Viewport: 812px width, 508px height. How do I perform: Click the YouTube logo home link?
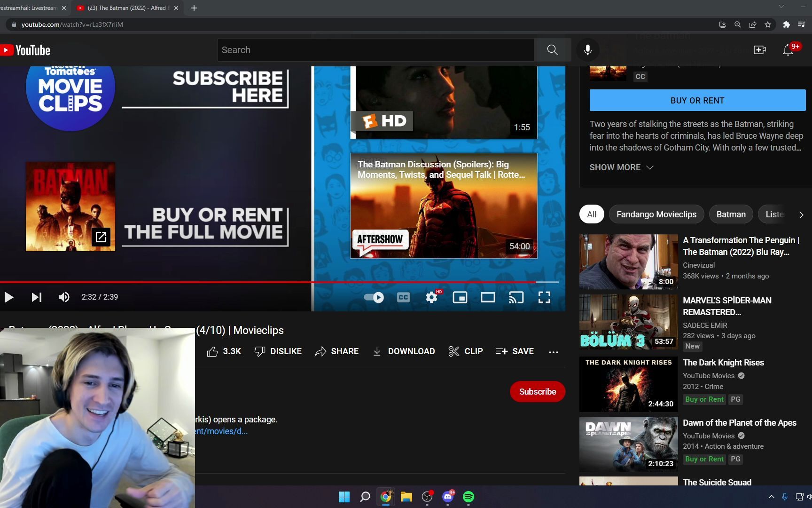[x=25, y=50]
